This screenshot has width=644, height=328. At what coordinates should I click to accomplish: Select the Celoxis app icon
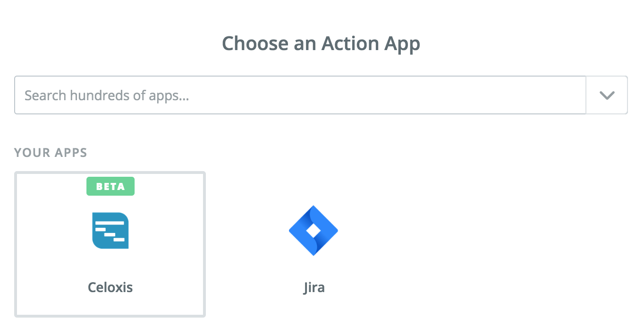[x=110, y=231]
